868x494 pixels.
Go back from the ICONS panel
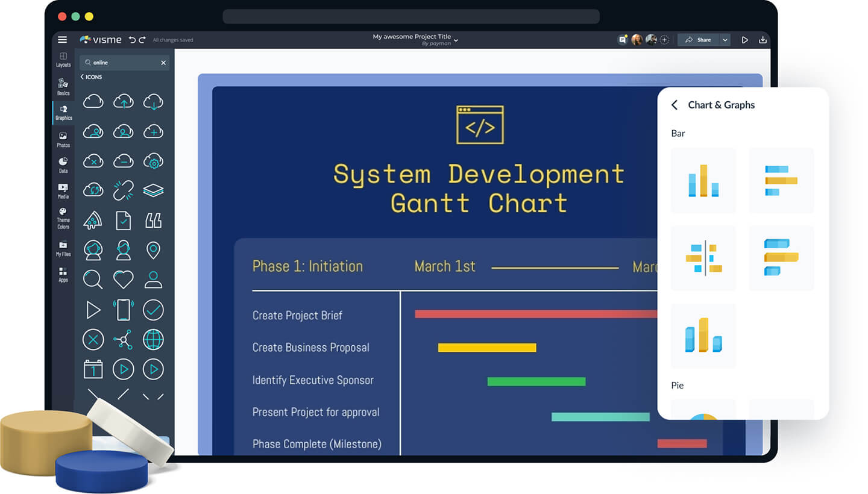pos(82,77)
